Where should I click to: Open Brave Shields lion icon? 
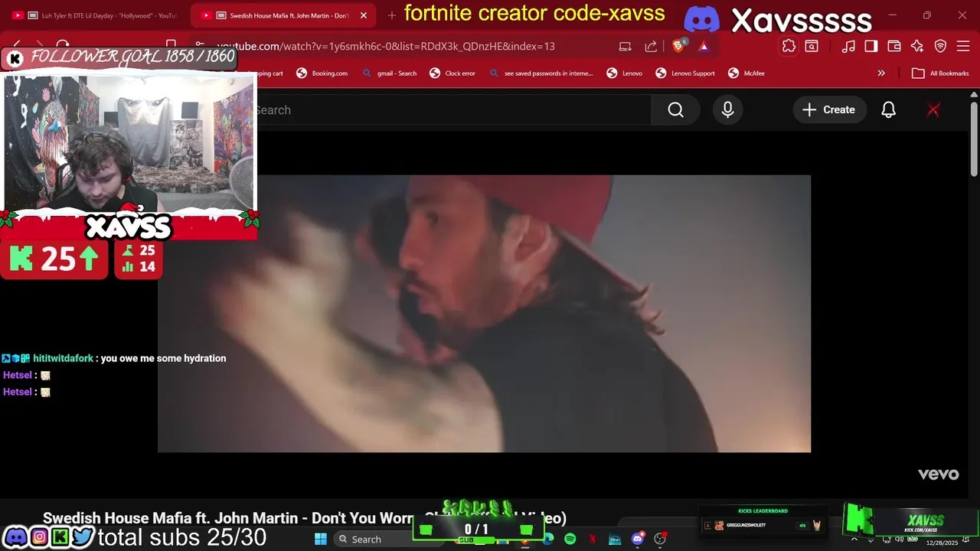678,46
